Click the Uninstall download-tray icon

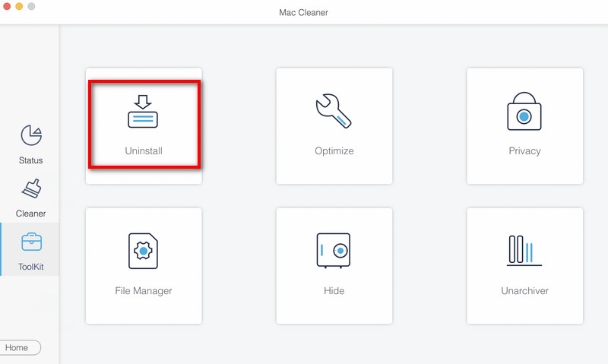tap(144, 111)
